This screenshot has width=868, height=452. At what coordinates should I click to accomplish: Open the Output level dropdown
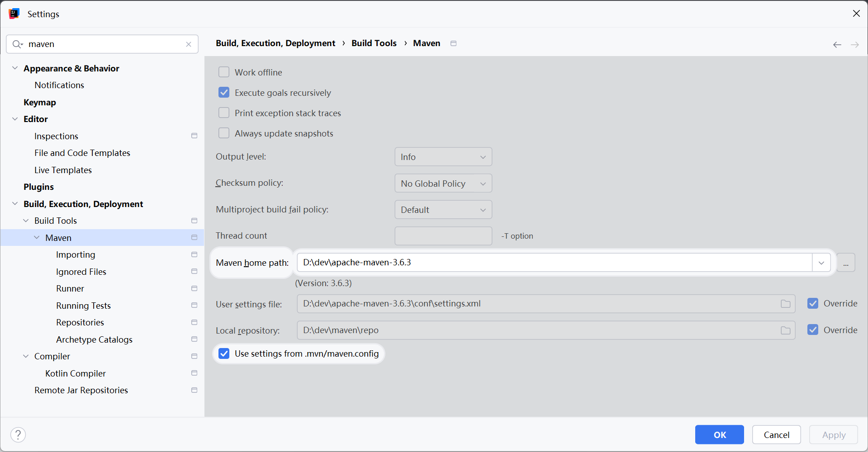pyautogui.click(x=443, y=157)
